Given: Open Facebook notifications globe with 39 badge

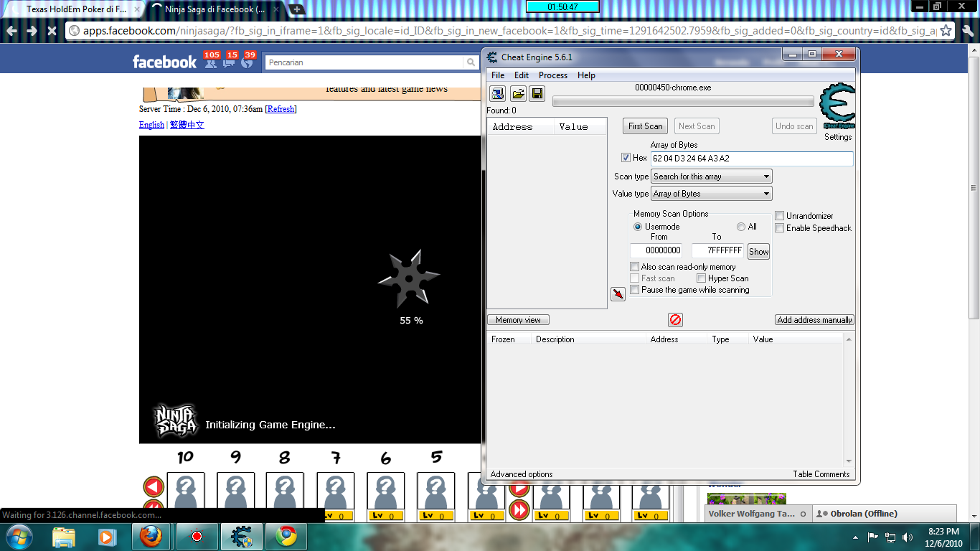Looking at the screenshot, I should tap(247, 62).
